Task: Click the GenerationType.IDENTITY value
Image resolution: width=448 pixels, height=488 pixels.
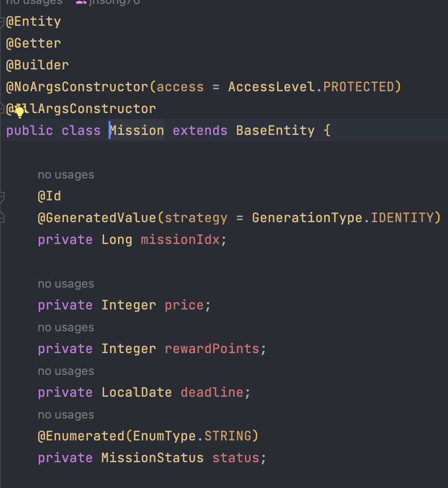Action: [342, 218]
